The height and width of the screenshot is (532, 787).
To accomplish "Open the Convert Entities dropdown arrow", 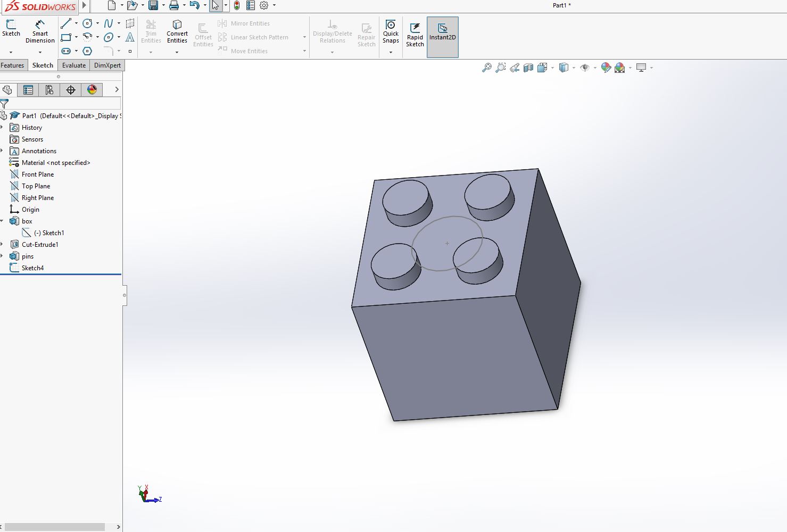I will 177,52.
